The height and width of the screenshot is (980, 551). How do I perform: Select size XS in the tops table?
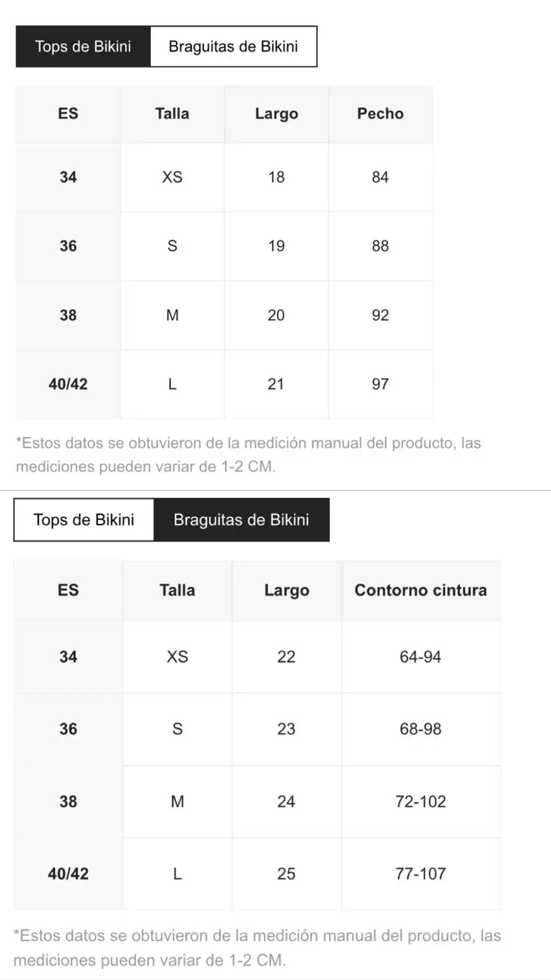point(172,177)
